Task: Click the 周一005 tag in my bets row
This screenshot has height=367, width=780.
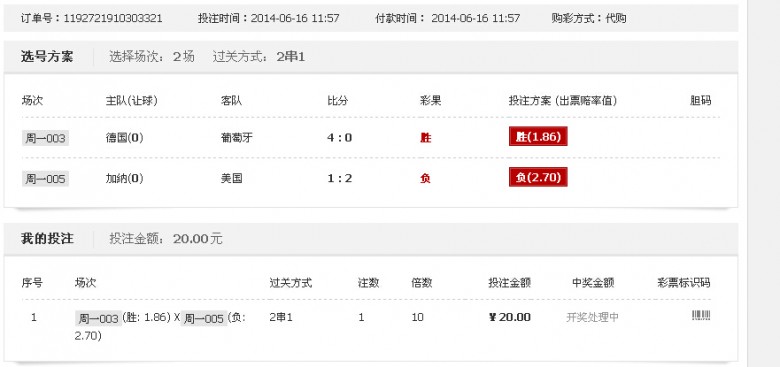Action: click(x=204, y=318)
